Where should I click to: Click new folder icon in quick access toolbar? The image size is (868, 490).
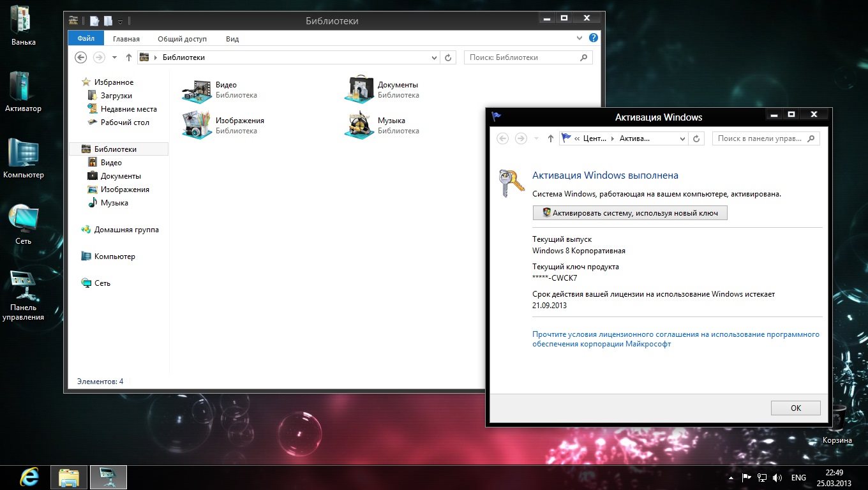108,21
